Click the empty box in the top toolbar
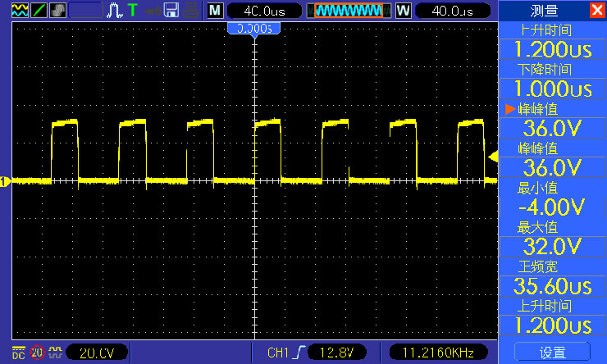The height and width of the screenshot is (364, 607). point(85,10)
